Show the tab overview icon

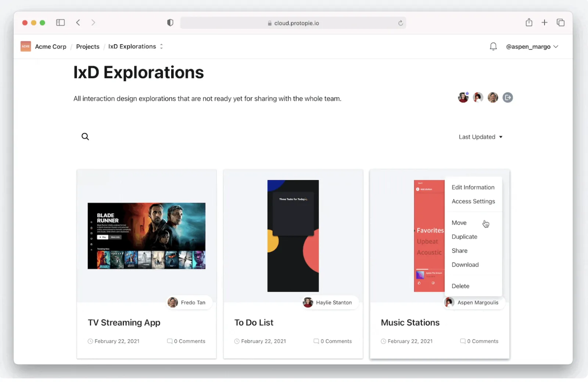pyautogui.click(x=560, y=22)
